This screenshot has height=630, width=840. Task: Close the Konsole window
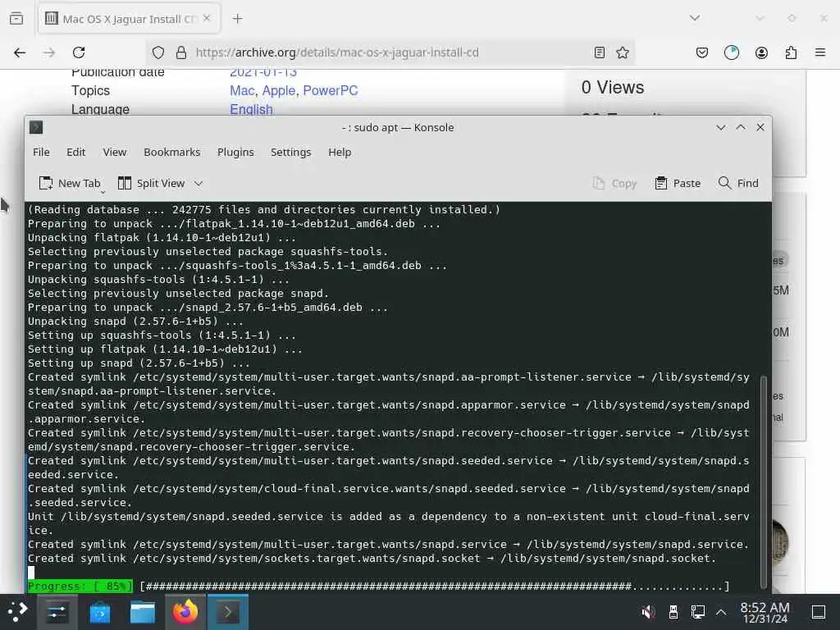(x=760, y=127)
